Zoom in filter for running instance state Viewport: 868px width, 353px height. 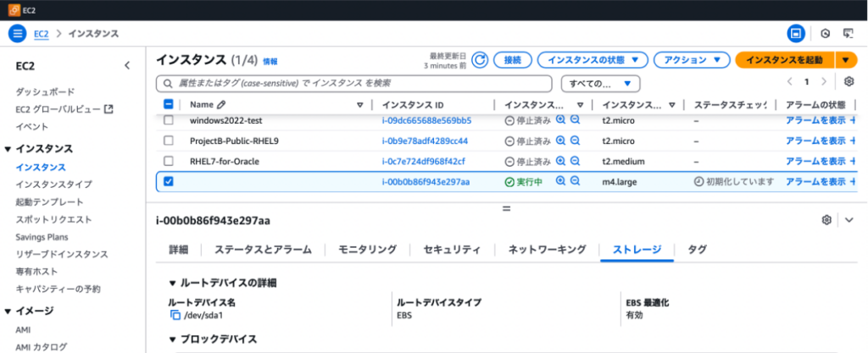[561, 181]
